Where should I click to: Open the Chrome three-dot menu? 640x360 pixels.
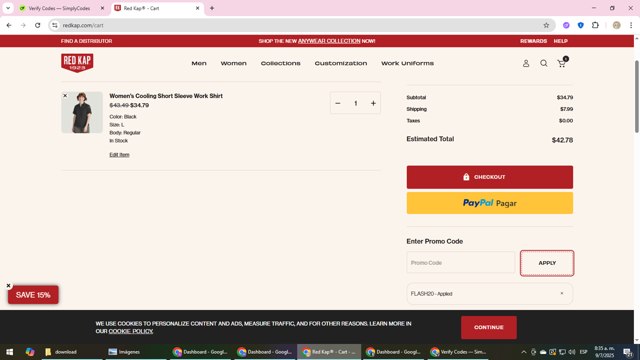631,25
